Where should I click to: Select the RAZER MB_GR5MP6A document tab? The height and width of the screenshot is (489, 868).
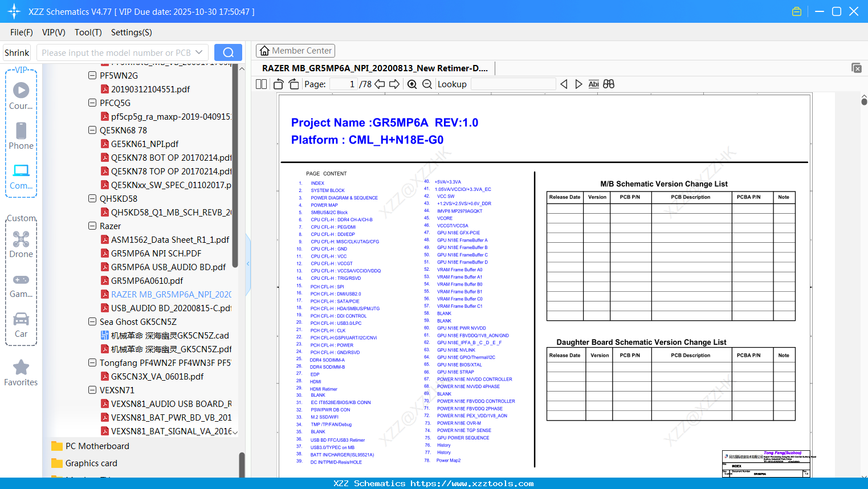click(375, 68)
